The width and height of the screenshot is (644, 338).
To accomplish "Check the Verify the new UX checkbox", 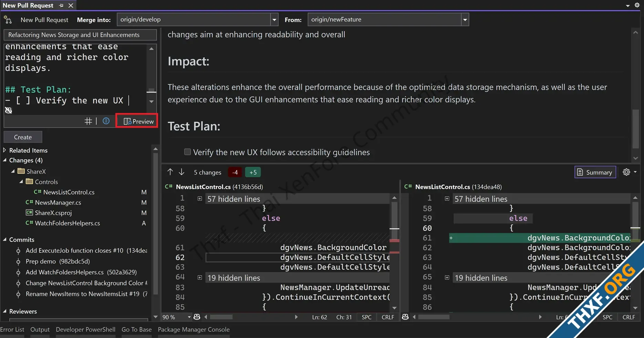I will click(187, 152).
